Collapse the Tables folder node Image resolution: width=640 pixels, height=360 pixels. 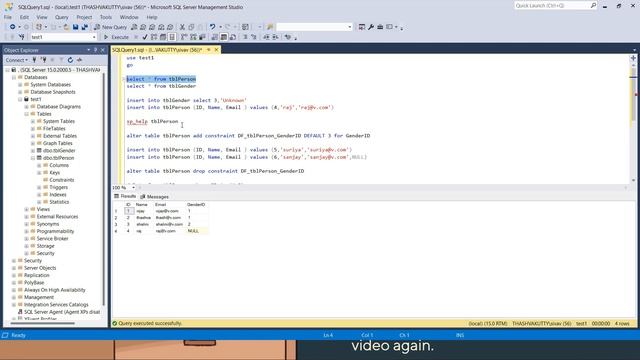tap(27, 114)
